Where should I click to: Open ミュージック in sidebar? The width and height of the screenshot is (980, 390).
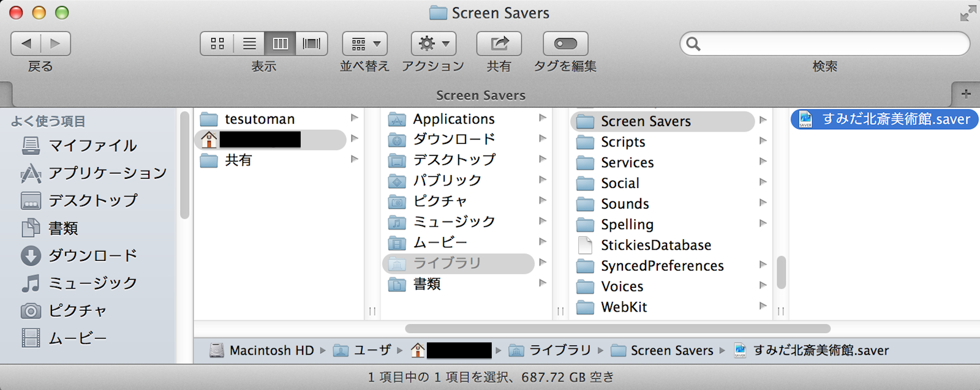click(78, 283)
